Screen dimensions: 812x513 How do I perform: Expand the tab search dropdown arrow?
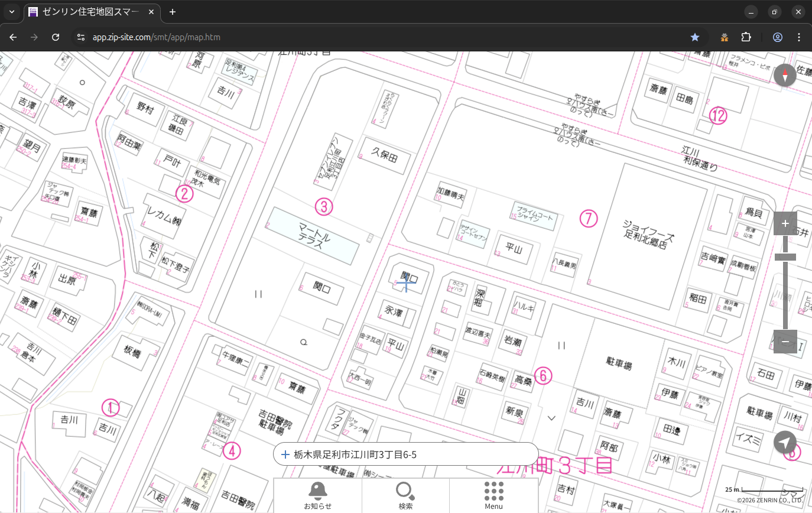tap(11, 12)
